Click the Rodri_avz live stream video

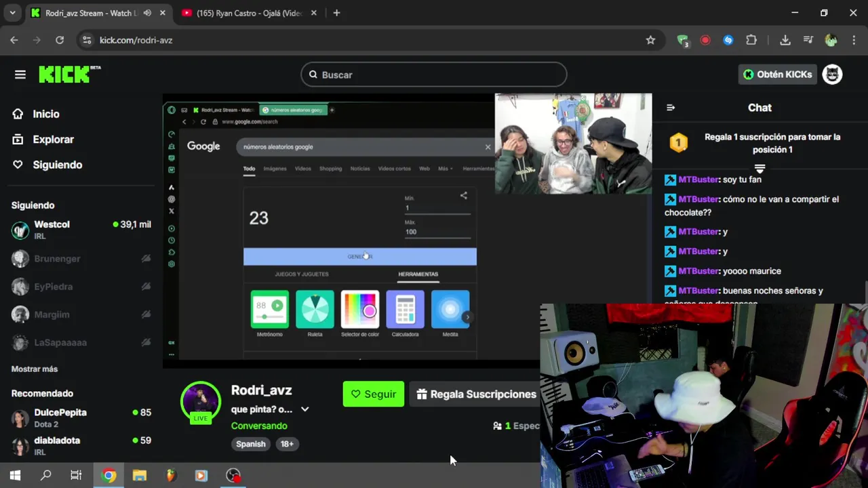(x=407, y=231)
